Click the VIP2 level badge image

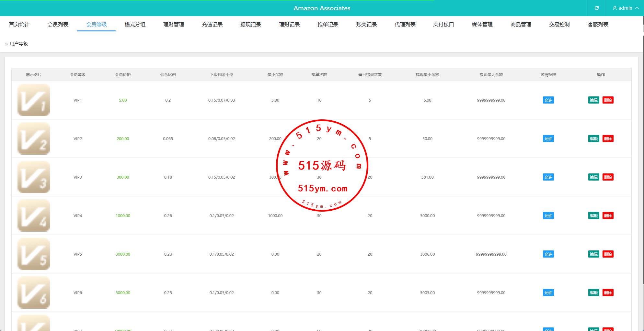click(x=34, y=138)
